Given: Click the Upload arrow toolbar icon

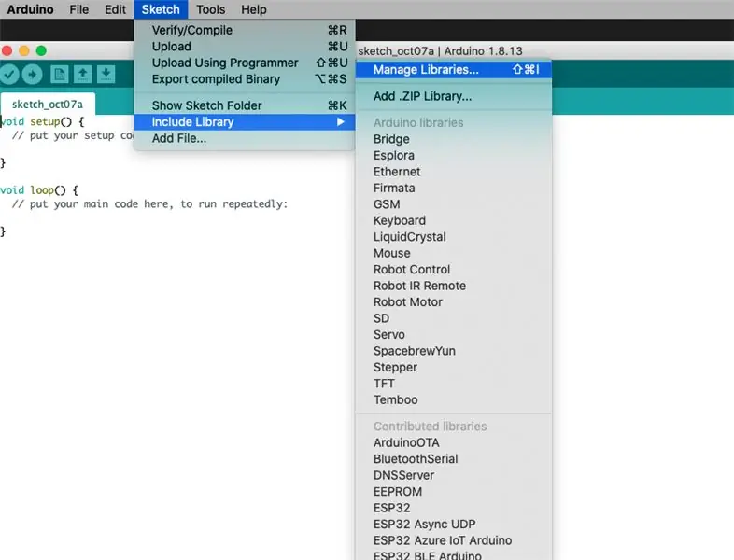Looking at the screenshot, I should (x=33, y=75).
